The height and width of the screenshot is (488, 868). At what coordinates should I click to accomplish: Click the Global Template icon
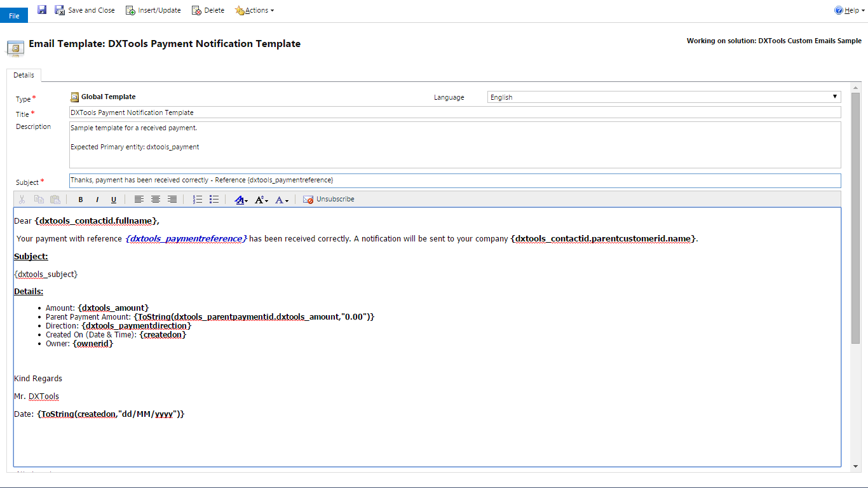pos(75,97)
